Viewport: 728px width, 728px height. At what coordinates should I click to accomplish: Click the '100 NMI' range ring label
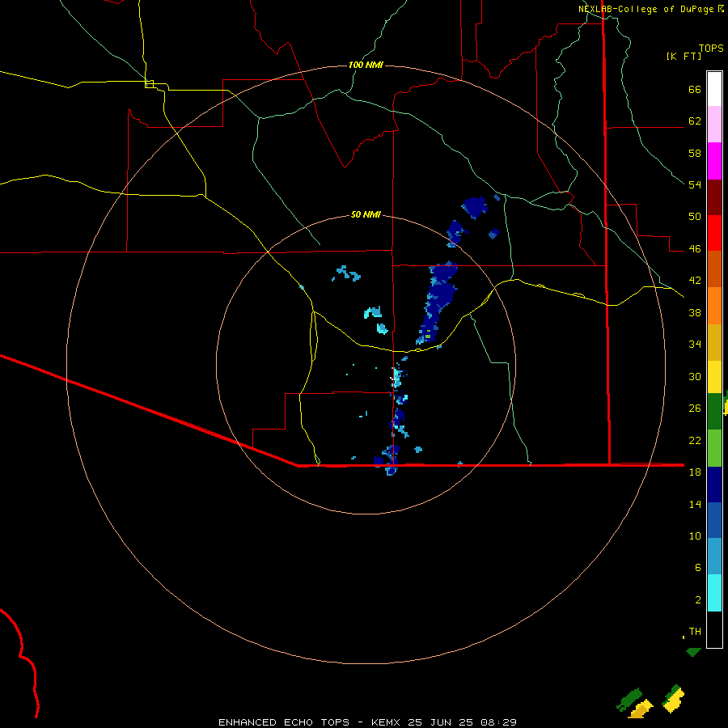click(366, 65)
